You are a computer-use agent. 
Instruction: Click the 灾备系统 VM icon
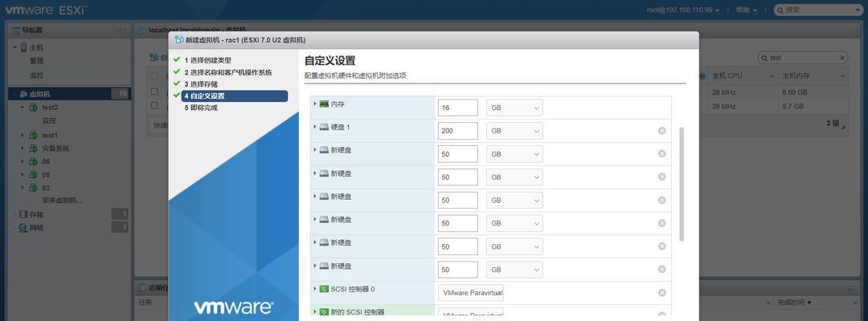(x=33, y=148)
